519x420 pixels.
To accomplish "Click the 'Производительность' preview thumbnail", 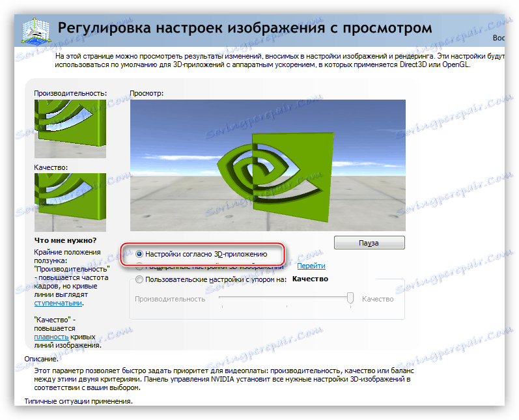I will (x=70, y=129).
